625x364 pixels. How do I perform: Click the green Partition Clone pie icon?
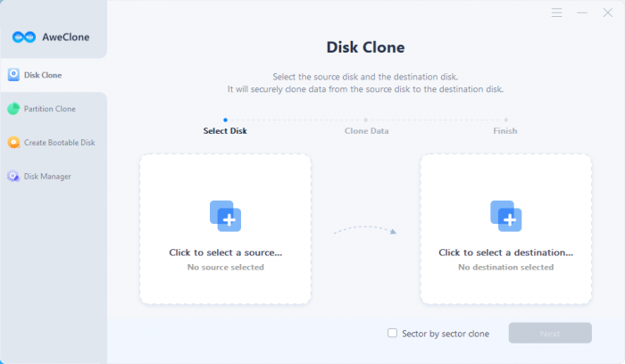[x=13, y=108]
